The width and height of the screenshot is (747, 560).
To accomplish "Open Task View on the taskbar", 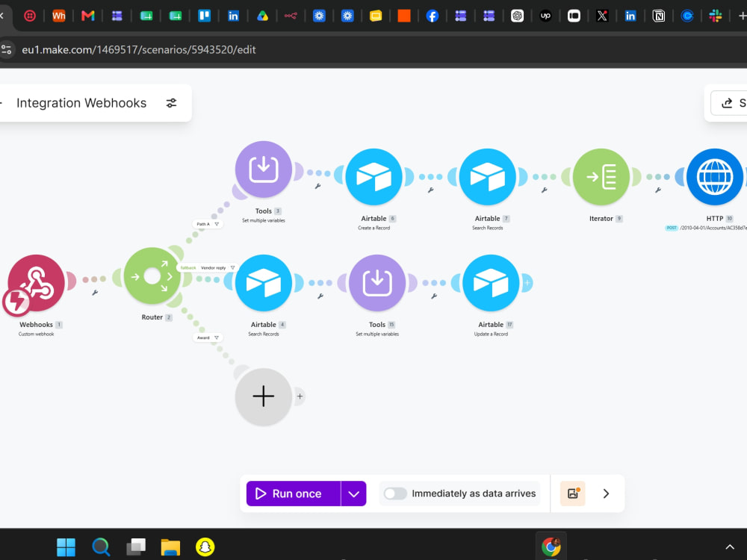I will point(136,547).
